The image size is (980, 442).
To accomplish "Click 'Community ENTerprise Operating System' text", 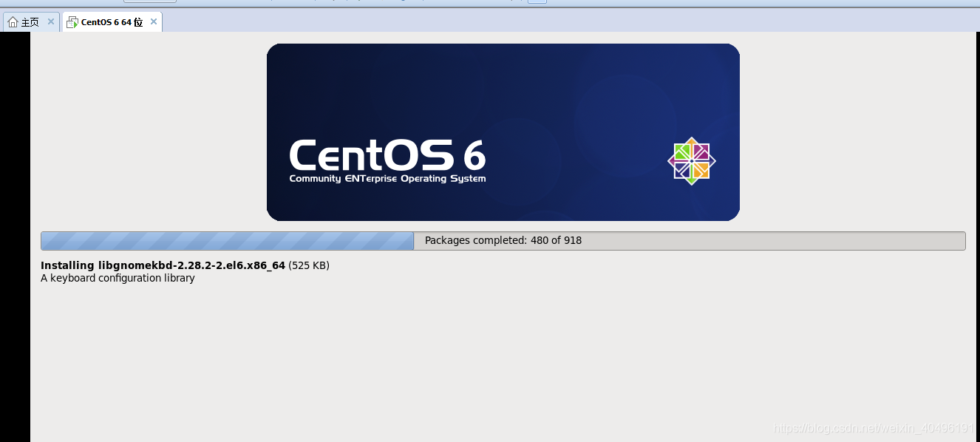I will point(387,179).
